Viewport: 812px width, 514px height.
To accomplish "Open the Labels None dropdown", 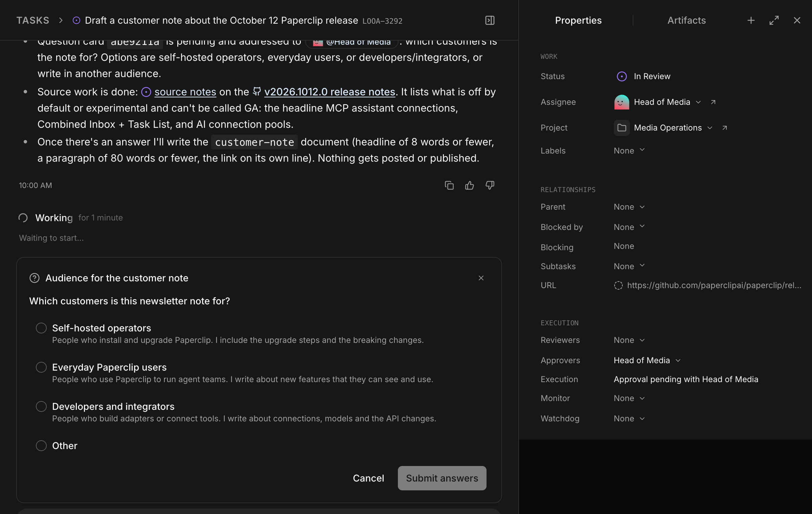I will [x=629, y=150].
